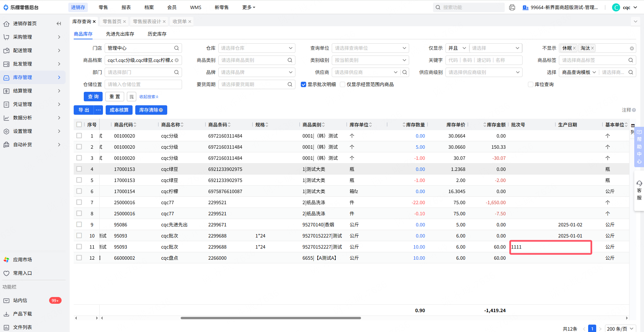Sort by 库存数量 column header
The image size is (644, 332).
[414, 124]
